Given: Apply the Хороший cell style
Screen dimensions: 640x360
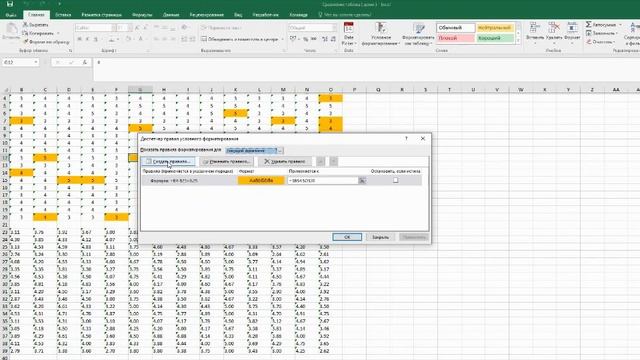Looking at the screenshot, I should 495,38.
